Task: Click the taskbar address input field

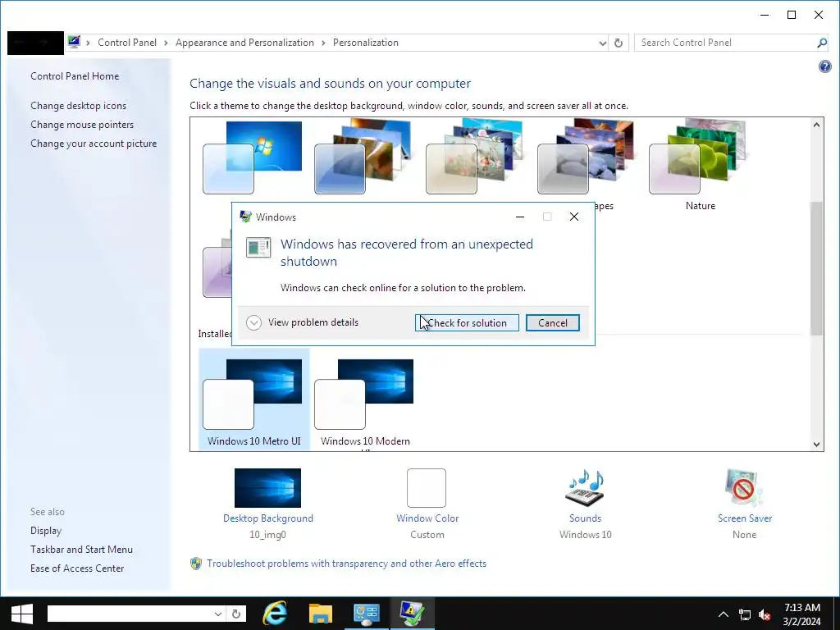Action: tap(130, 614)
